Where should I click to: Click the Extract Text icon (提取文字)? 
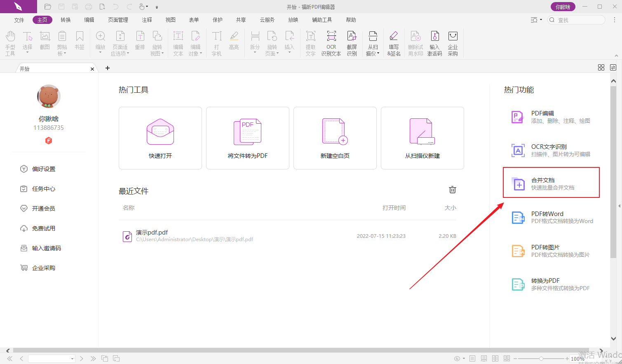(x=311, y=43)
